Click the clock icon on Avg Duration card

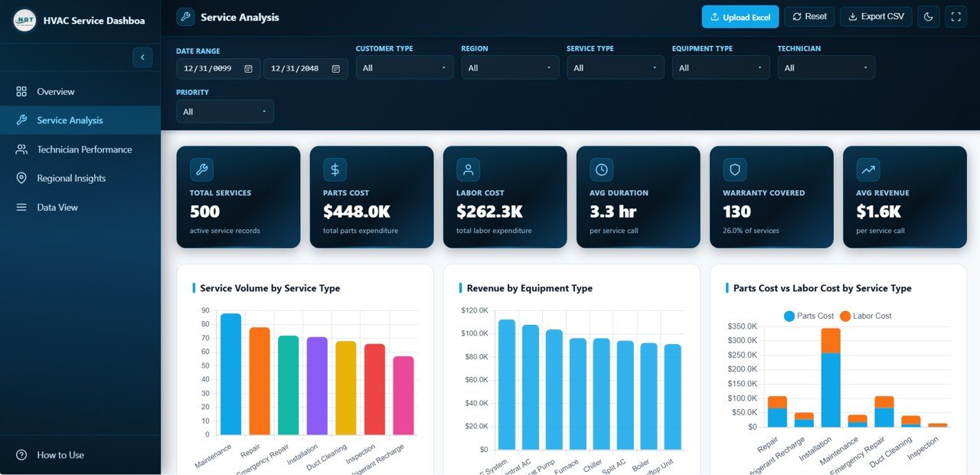[601, 169]
